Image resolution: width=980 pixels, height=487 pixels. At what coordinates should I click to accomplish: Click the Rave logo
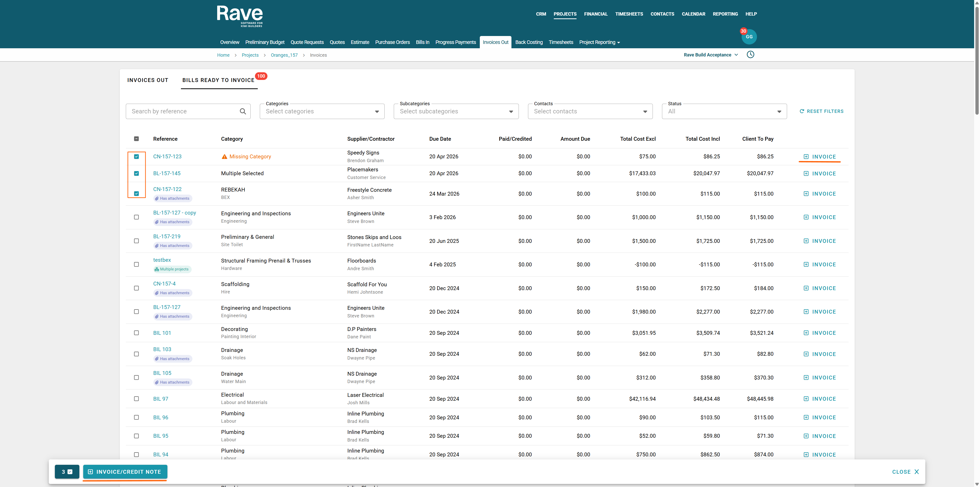[x=240, y=16]
